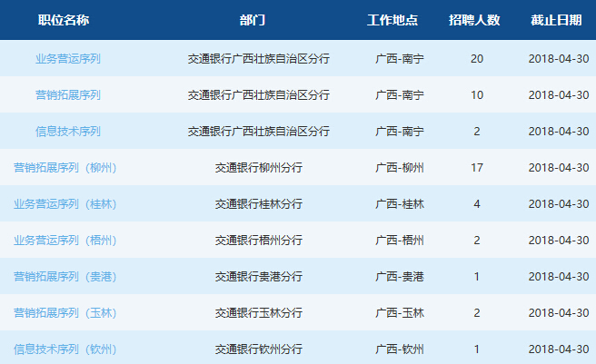Click the 招聘人数 column header
The width and height of the screenshot is (596, 364).
click(x=474, y=20)
